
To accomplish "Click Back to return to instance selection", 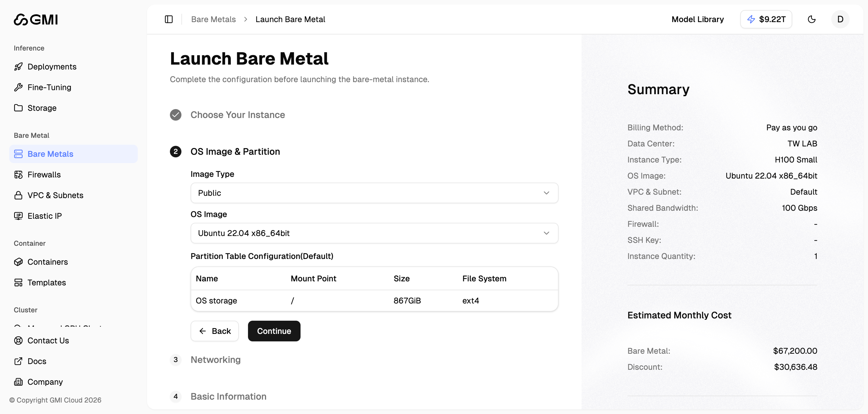I will click(215, 331).
